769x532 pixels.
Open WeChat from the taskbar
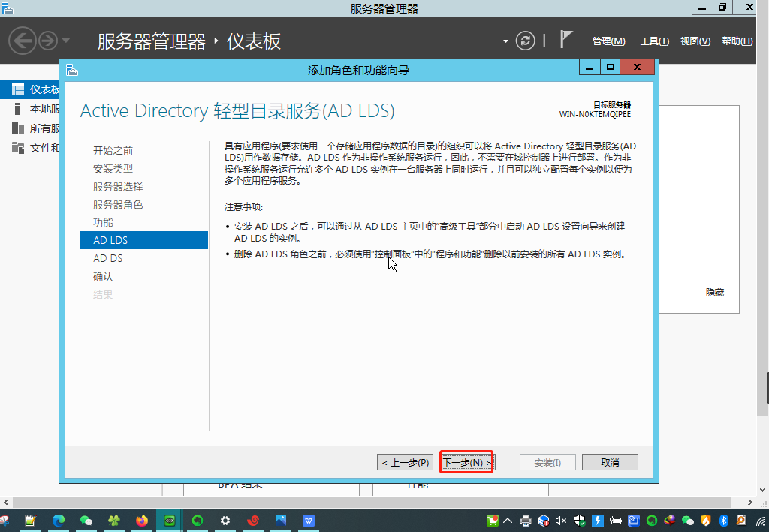pyautogui.click(x=86, y=521)
